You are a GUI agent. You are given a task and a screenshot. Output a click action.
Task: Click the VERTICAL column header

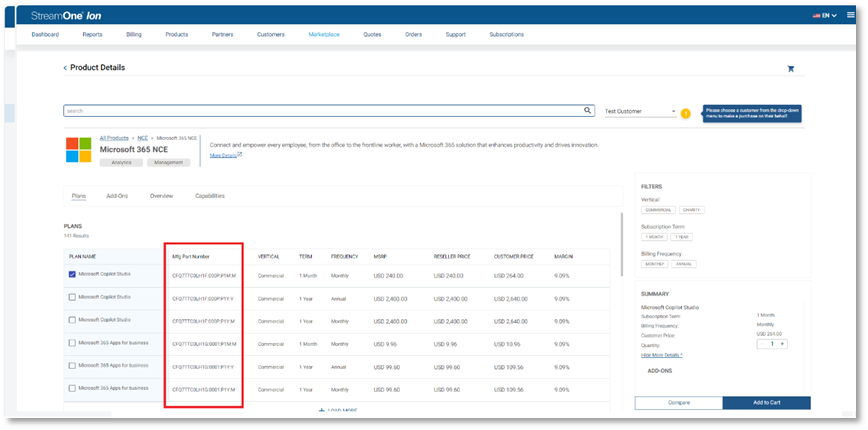[x=268, y=257]
